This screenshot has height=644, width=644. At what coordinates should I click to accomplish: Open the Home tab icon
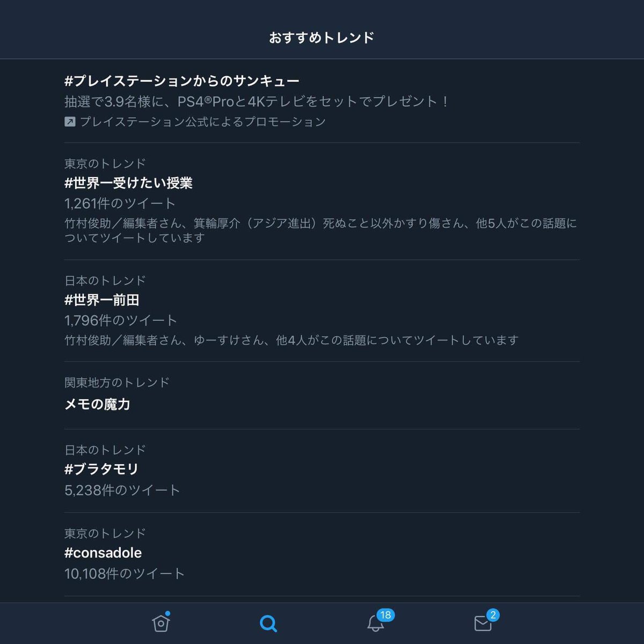(x=161, y=623)
